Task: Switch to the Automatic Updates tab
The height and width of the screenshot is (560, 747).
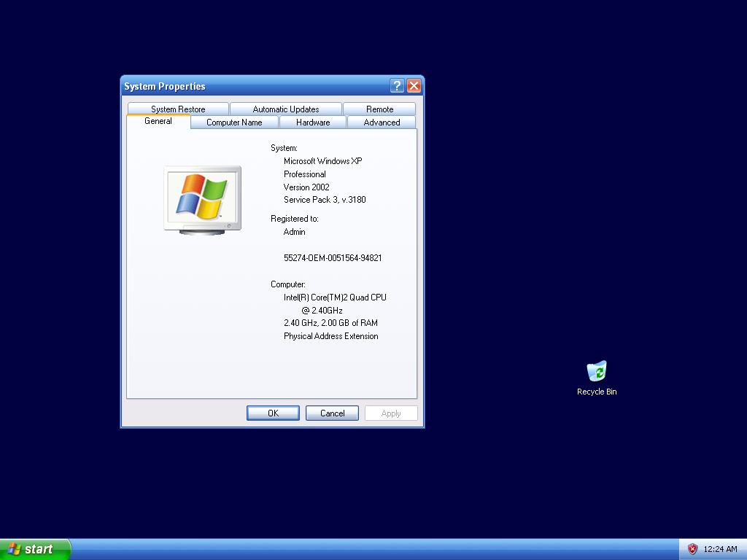Action: (286, 109)
